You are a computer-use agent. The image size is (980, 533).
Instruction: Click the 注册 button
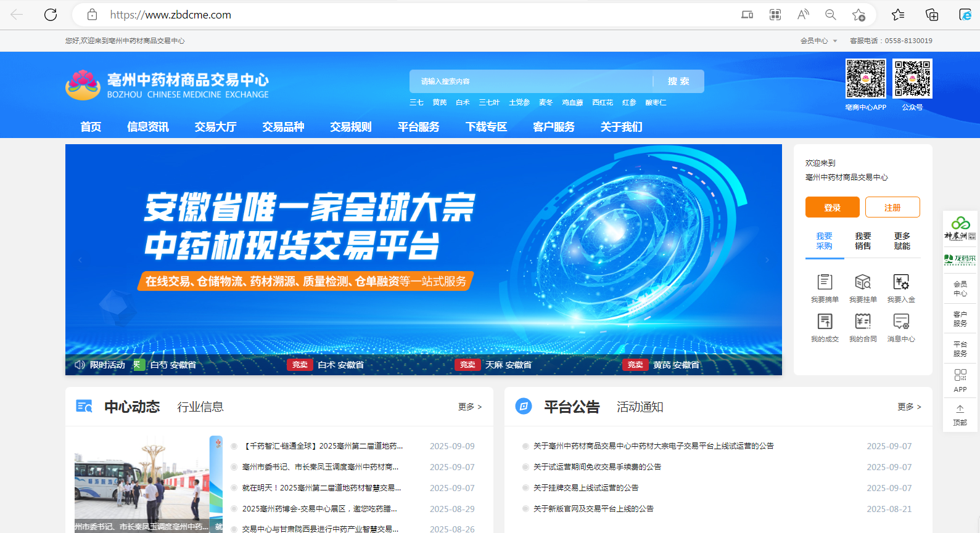click(x=892, y=208)
